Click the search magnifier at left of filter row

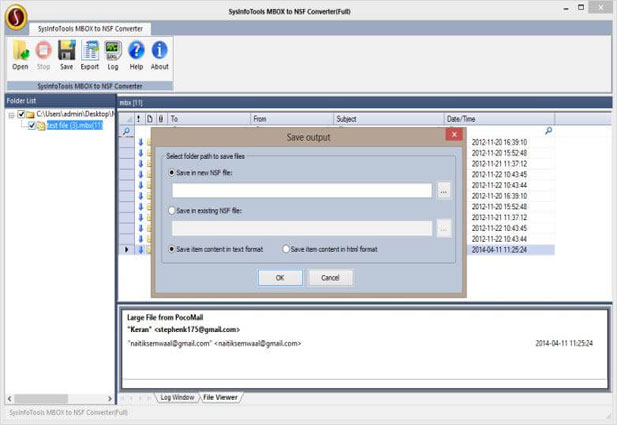126,131
